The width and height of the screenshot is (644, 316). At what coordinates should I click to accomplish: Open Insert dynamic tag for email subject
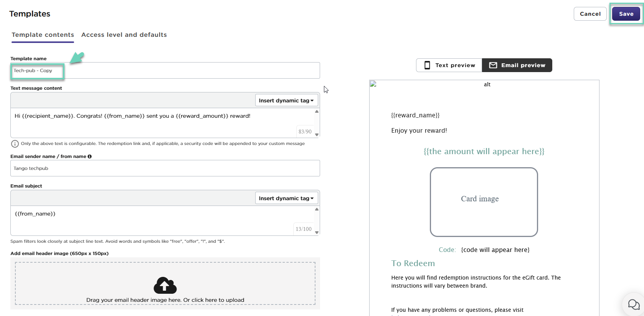pos(286,198)
